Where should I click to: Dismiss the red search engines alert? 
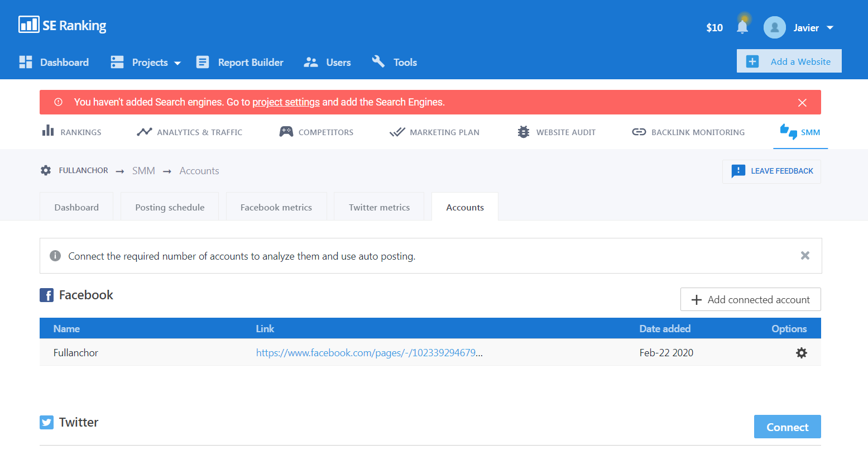(x=802, y=103)
